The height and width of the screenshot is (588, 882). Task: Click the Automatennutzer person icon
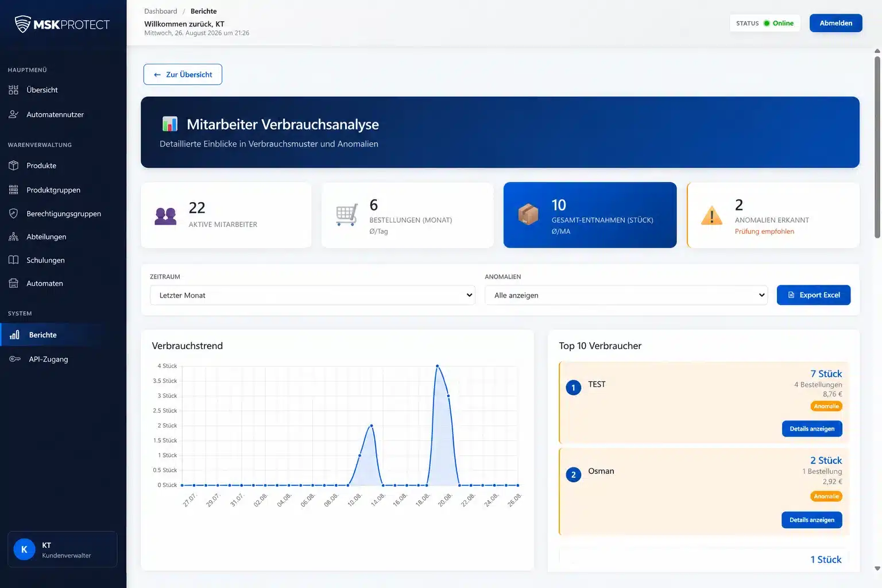pos(14,114)
